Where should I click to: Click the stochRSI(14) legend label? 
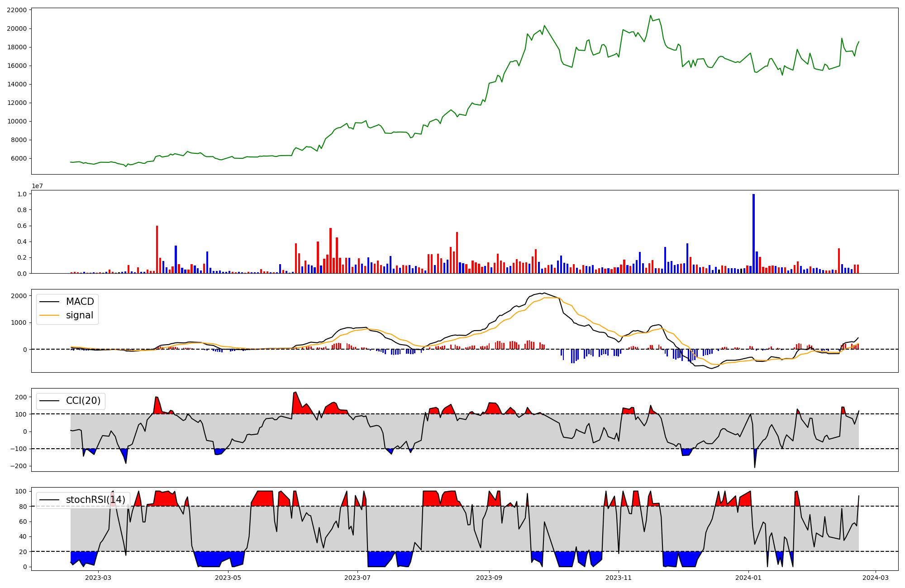95,500
